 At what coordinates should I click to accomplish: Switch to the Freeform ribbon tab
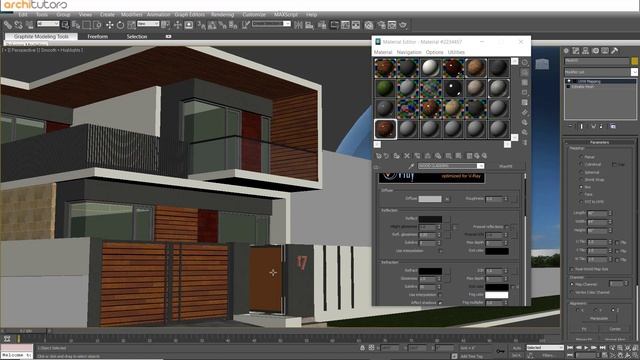pos(98,36)
